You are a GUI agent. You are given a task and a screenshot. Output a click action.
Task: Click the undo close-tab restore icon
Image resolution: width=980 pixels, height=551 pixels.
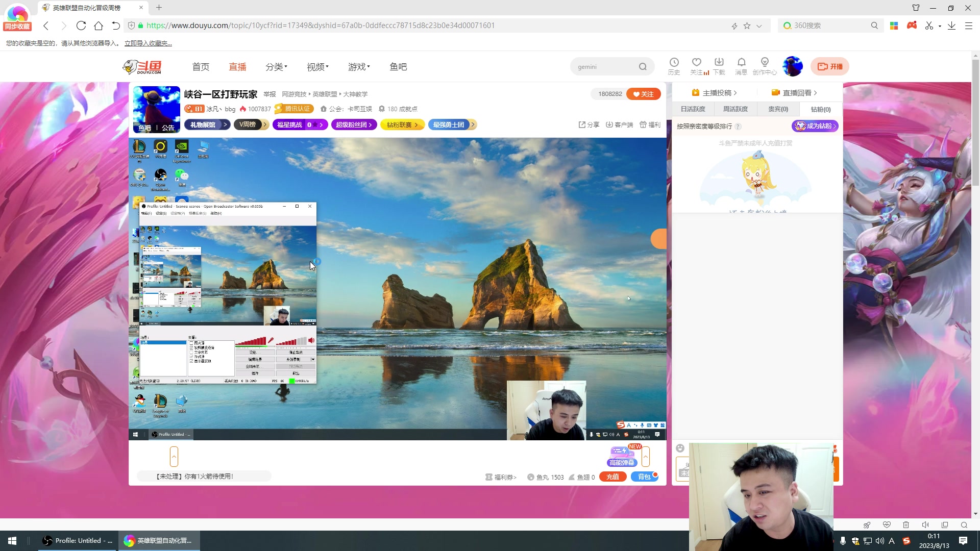[x=116, y=26]
